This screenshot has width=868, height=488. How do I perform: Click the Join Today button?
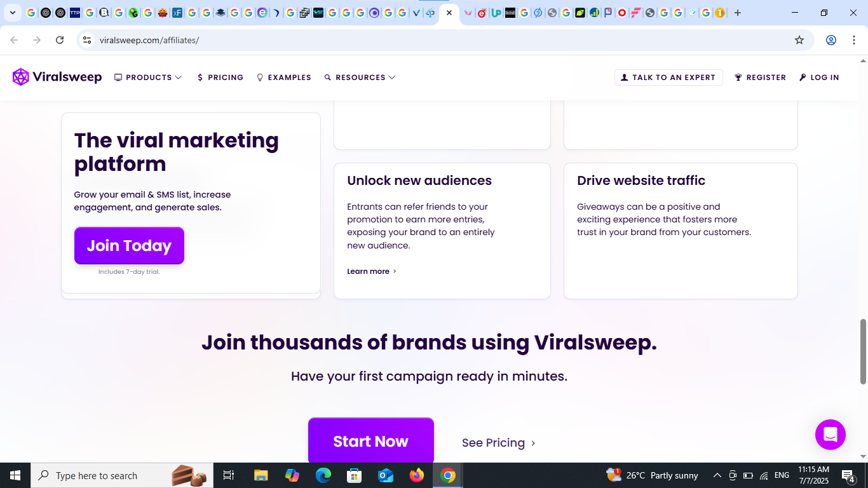pos(129,245)
